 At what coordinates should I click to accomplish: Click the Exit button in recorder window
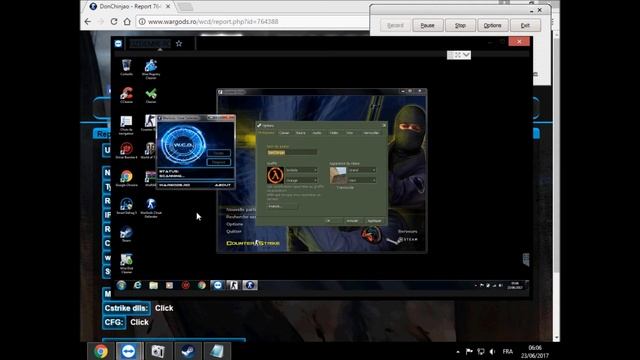point(525,25)
